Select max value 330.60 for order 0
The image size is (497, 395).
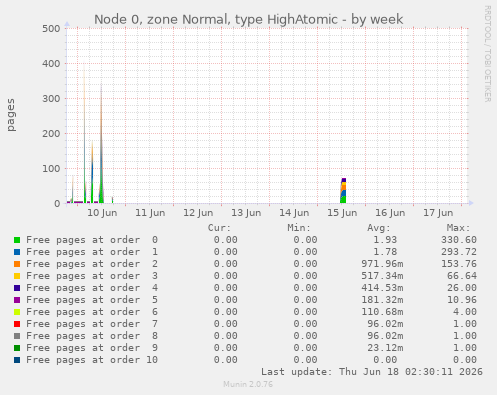pos(459,240)
